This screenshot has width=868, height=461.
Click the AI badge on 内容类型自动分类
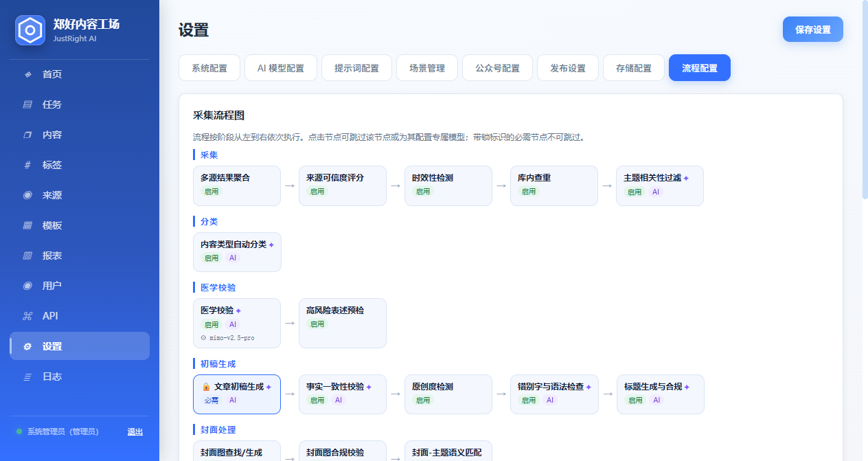click(x=233, y=258)
